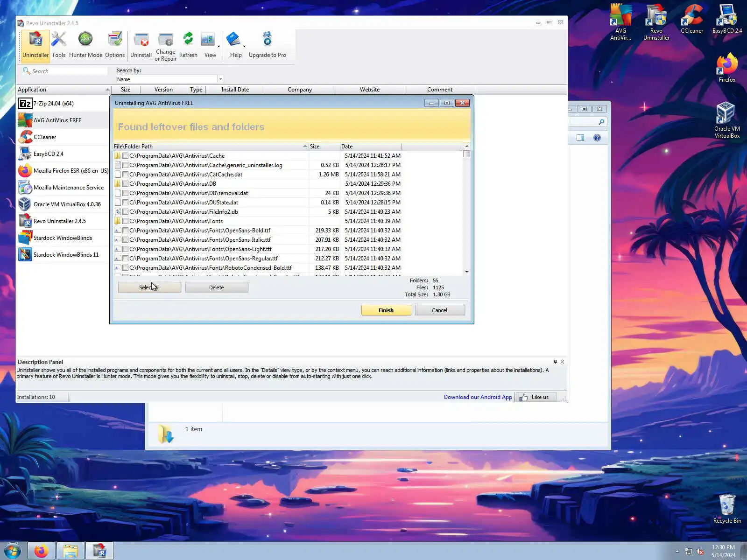This screenshot has height=560, width=747.
Task: Activate Hunter Mode
Action: 85,45
